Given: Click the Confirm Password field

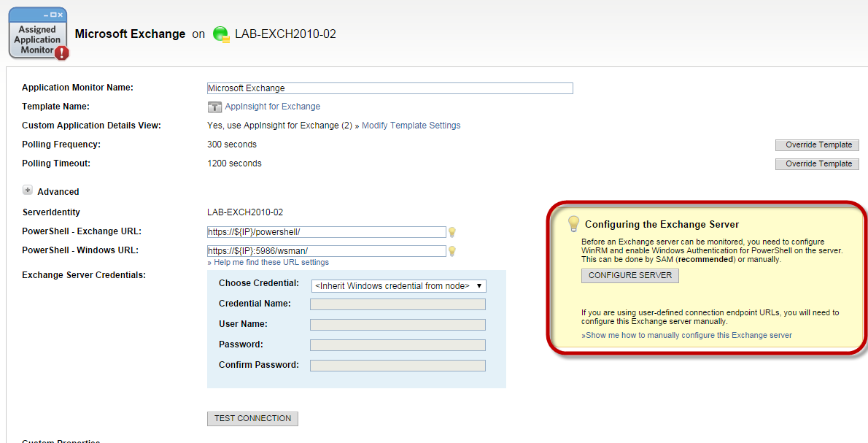Looking at the screenshot, I should pyautogui.click(x=398, y=366).
